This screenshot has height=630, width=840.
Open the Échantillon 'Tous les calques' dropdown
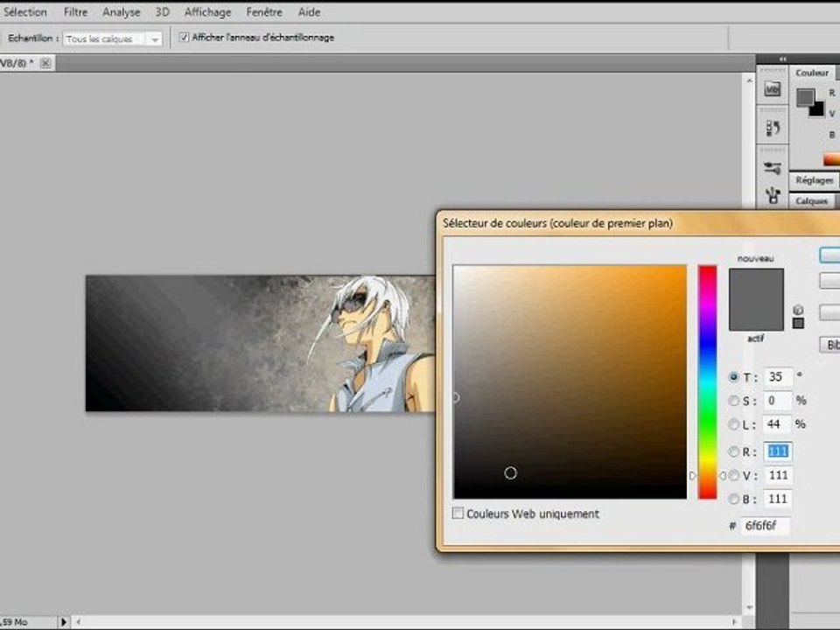(x=113, y=38)
